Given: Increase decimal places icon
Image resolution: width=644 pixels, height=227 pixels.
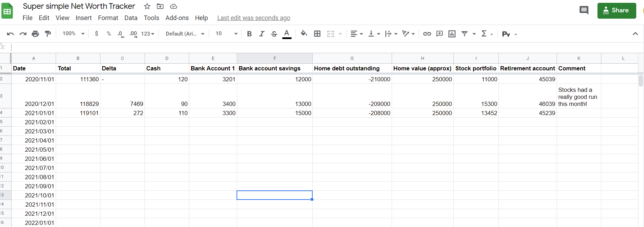Looking at the screenshot, I should tap(133, 34).
